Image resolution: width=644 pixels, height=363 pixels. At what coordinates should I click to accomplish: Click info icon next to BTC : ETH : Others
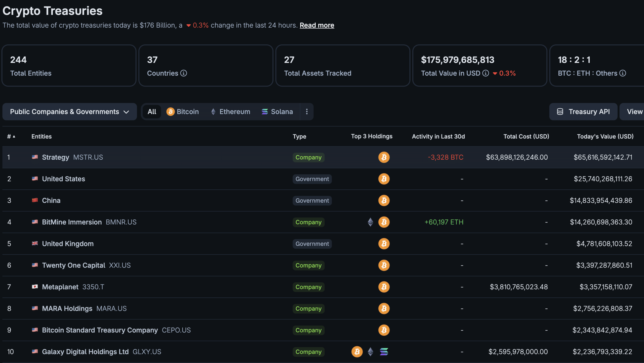(x=623, y=73)
